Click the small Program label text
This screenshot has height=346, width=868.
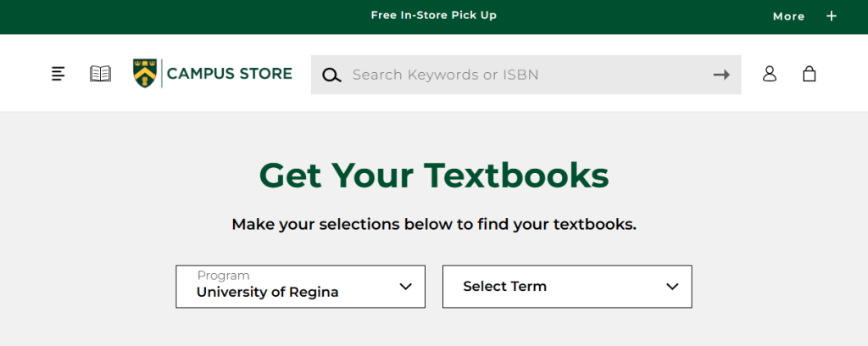tap(223, 276)
